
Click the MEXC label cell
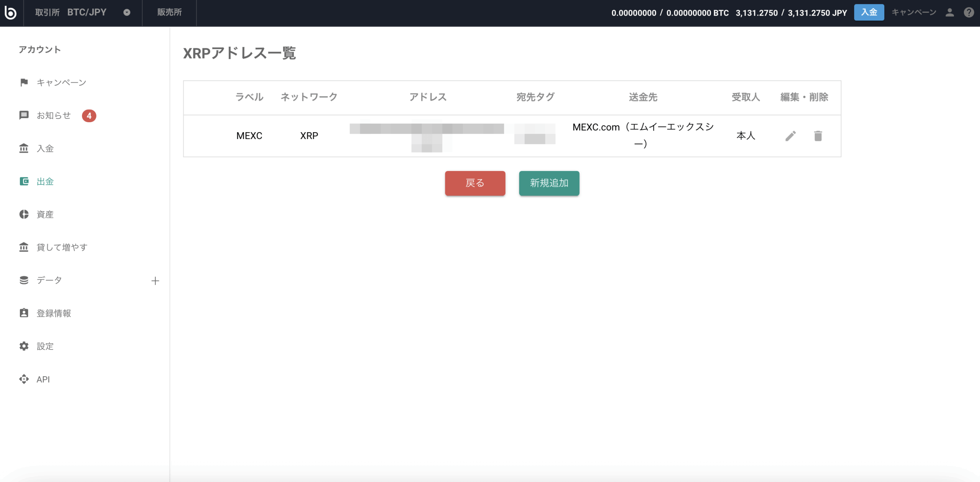pos(249,136)
